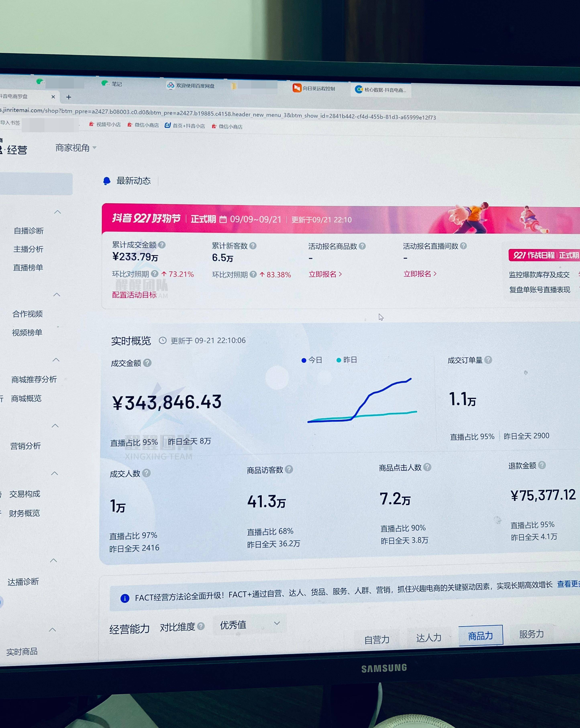Collapse the sidebar group above 营销分析
Viewport: 580px width, 728px height.
(55, 426)
